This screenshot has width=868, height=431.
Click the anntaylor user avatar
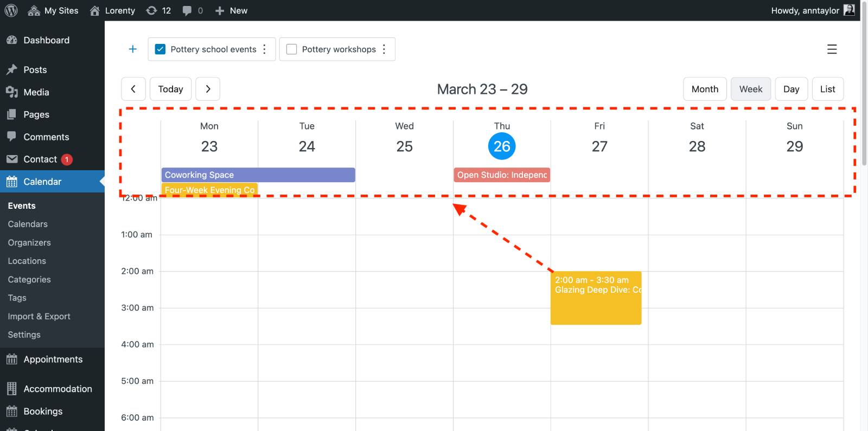849,10
